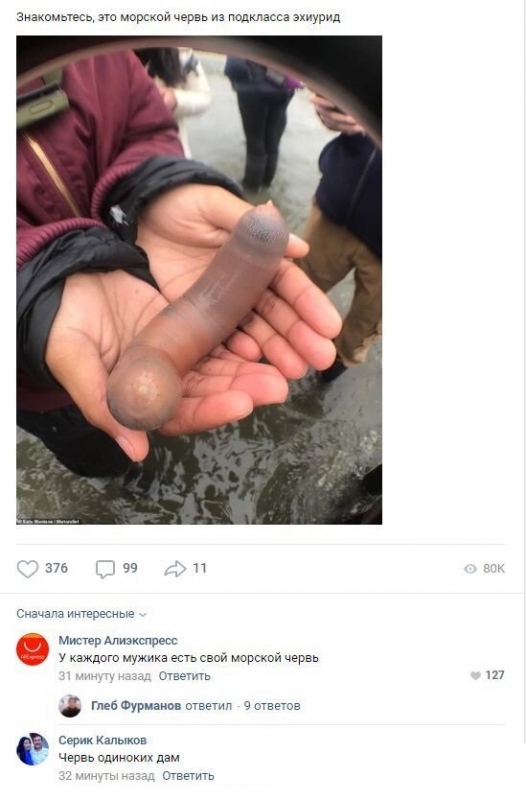Like the post via heart icon
Screen dimensions: 526x800
tap(28, 568)
